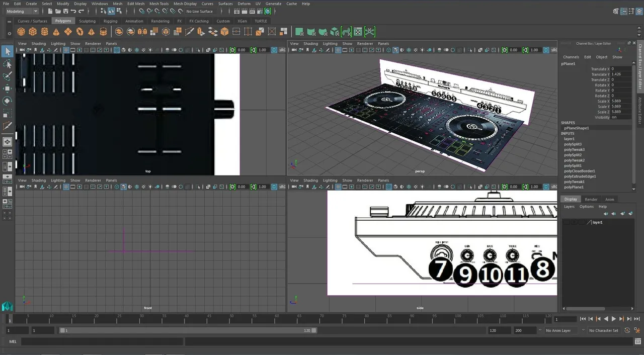Toggle visibility box of layer1

[566, 222]
